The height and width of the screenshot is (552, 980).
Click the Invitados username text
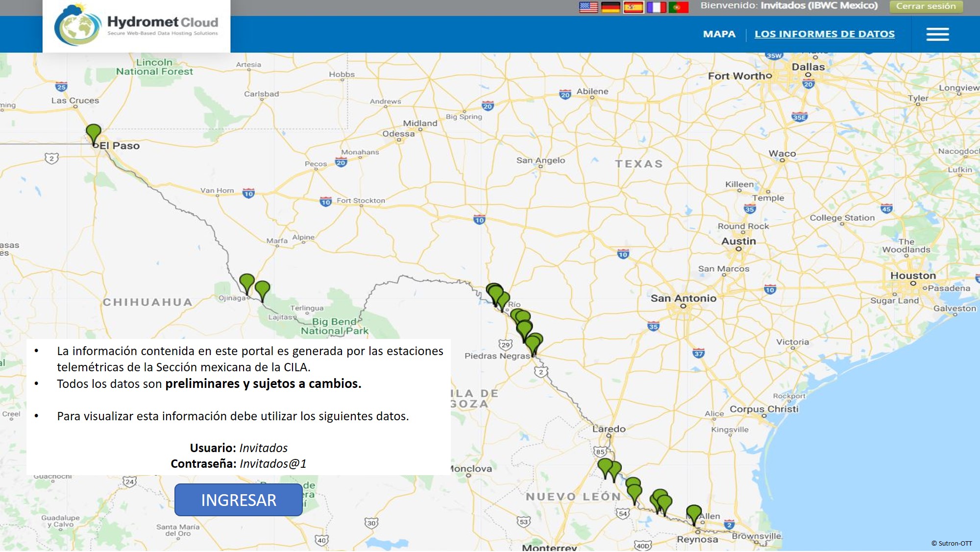tap(263, 448)
